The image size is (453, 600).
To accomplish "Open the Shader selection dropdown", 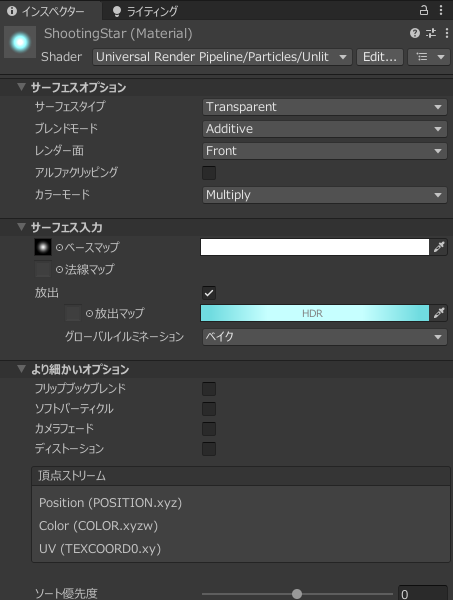I will 222,57.
